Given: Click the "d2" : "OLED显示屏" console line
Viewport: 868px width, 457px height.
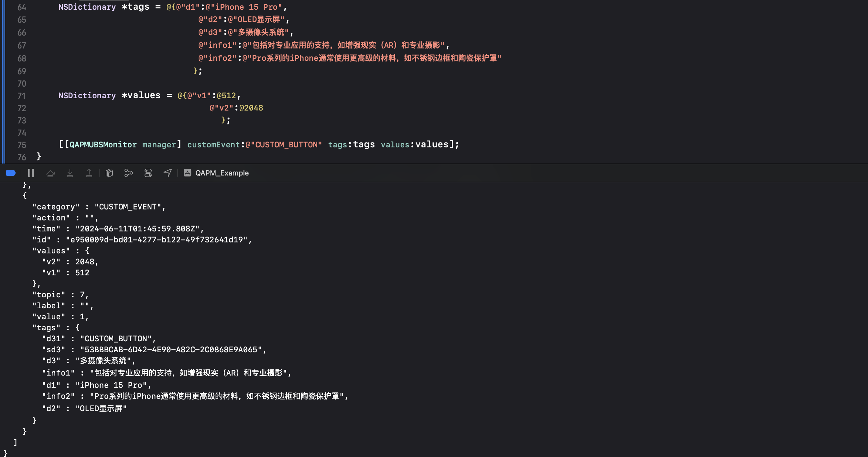Looking at the screenshot, I should click(x=84, y=409).
